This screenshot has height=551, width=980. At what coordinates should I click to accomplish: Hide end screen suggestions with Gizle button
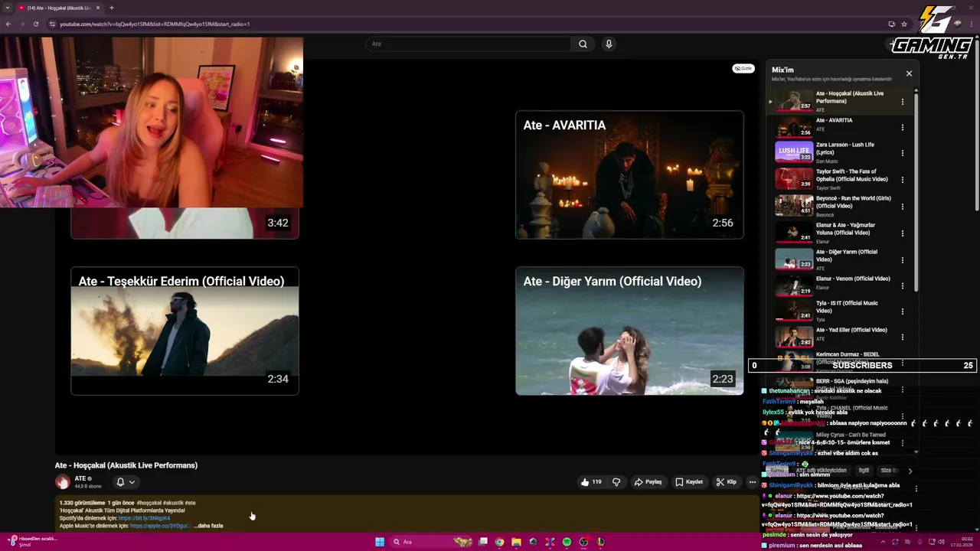coord(743,68)
